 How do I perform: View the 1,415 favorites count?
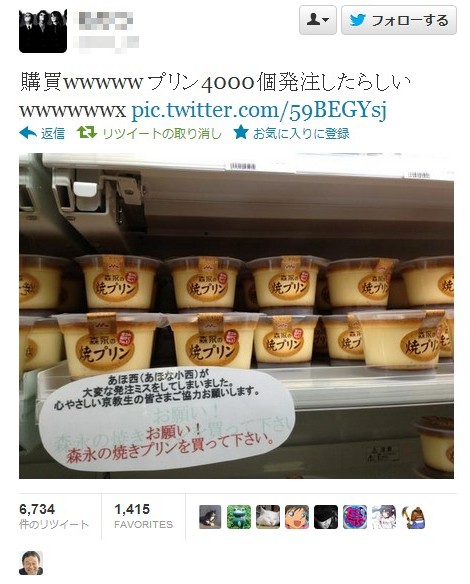132,509
